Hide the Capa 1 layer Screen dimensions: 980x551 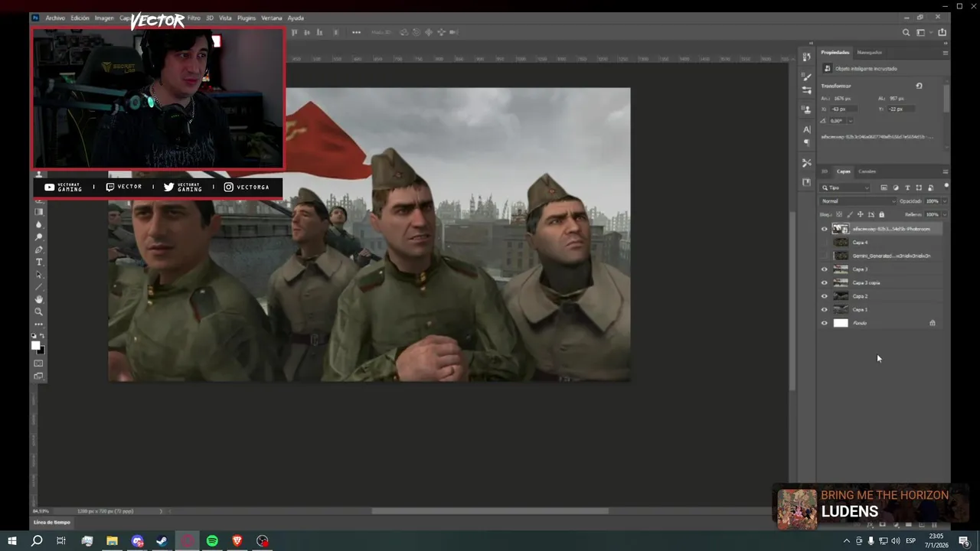pyautogui.click(x=825, y=309)
